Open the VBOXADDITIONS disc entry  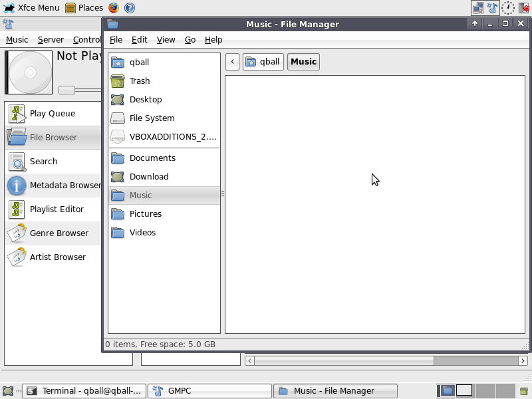pyautogui.click(x=164, y=137)
